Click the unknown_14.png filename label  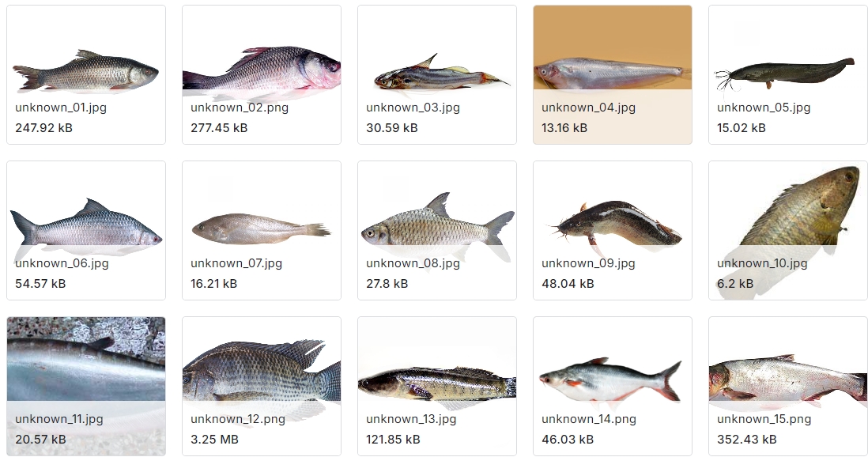coord(589,419)
